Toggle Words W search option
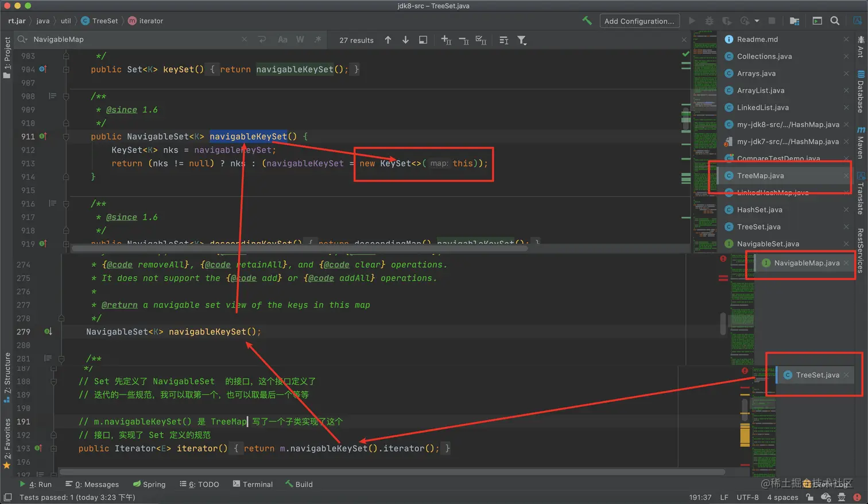This screenshot has width=868, height=504. coord(300,39)
